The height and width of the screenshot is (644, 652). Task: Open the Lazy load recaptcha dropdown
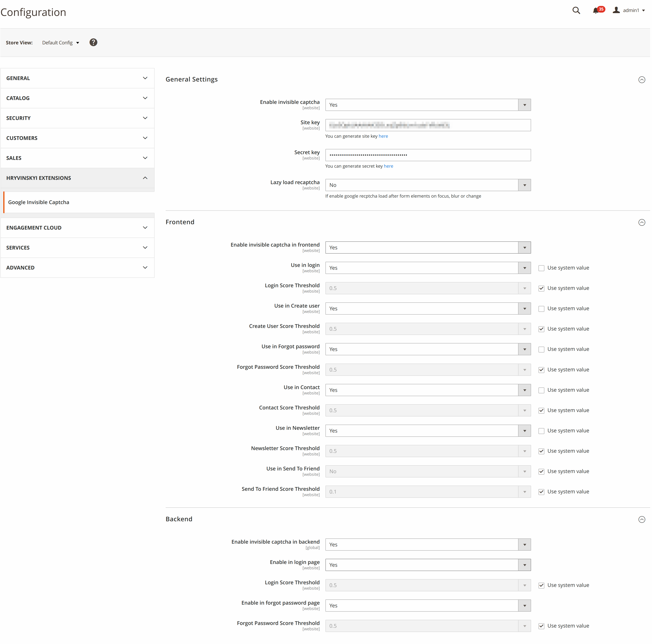pos(428,185)
